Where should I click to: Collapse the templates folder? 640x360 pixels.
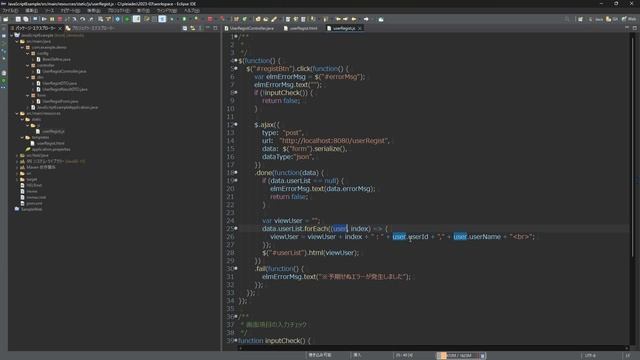click(22, 138)
